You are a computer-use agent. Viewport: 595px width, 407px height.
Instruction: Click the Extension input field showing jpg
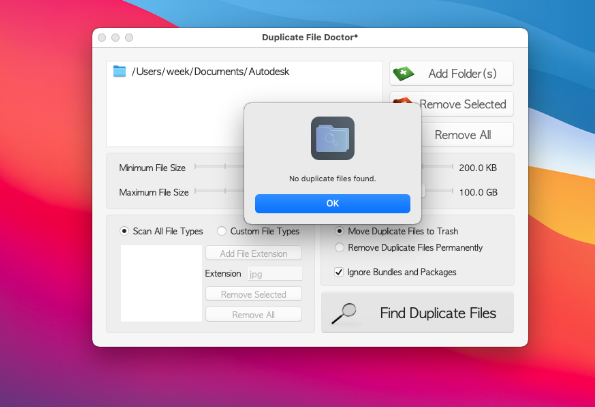point(275,274)
